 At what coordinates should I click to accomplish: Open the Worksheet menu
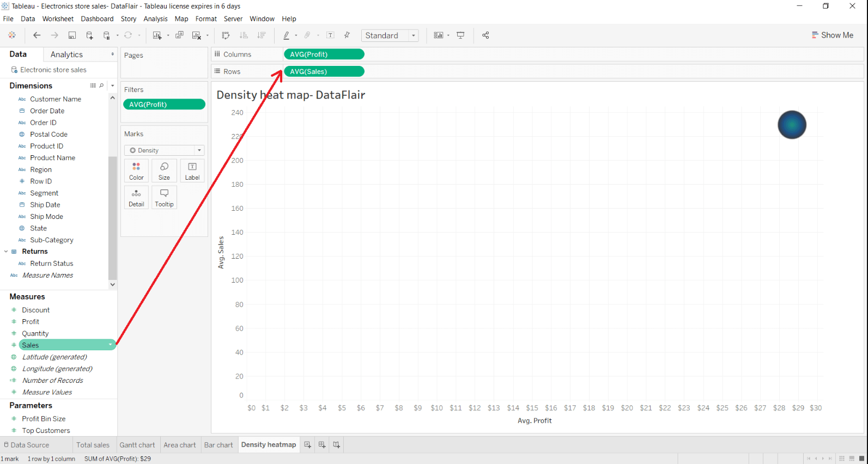58,19
